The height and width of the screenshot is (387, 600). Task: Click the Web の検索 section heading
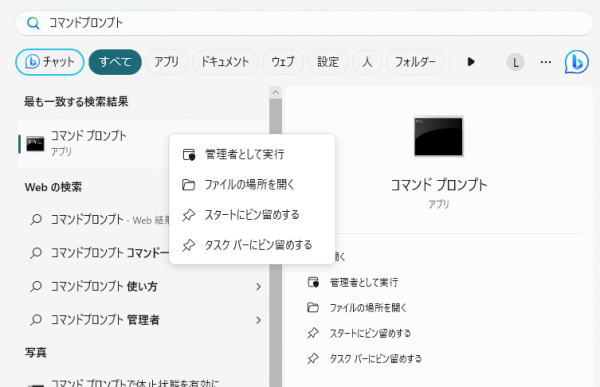point(53,187)
